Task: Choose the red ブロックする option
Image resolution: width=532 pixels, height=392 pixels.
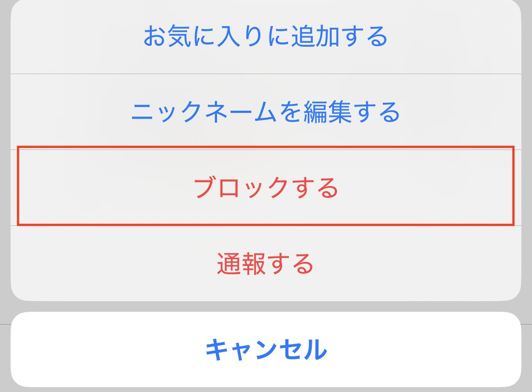Action: (x=266, y=188)
